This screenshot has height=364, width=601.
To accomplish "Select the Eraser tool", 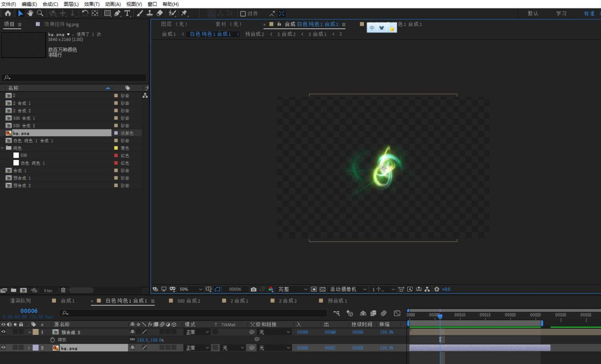I will (x=159, y=13).
